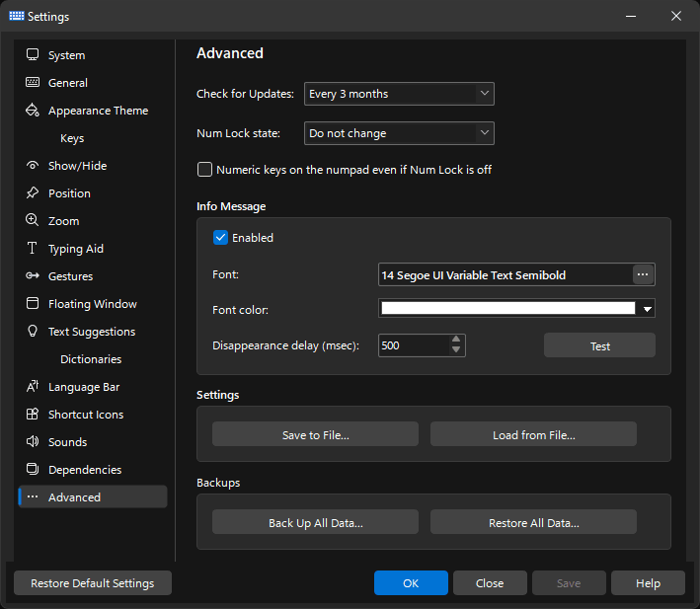Open the Check for Updates dropdown
The image size is (700, 609).
[399, 94]
